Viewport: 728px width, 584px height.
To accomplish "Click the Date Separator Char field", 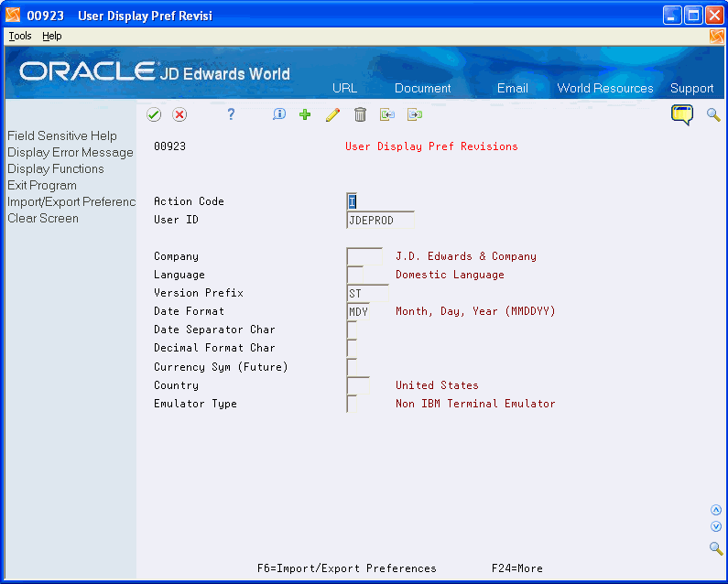I will point(352,330).
